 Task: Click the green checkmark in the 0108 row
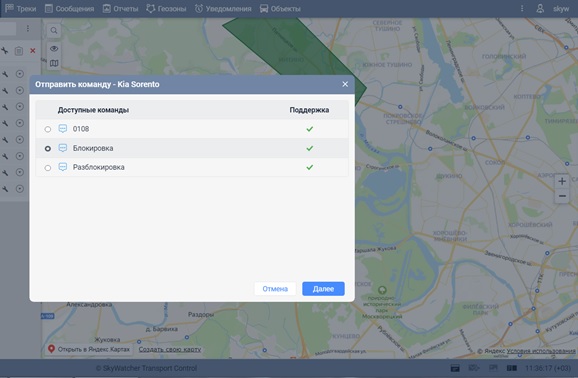click(x=310, y=129)
